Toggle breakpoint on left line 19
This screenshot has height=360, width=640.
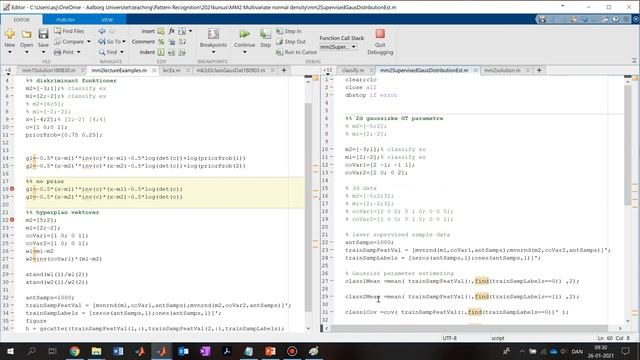coord(12,197)
